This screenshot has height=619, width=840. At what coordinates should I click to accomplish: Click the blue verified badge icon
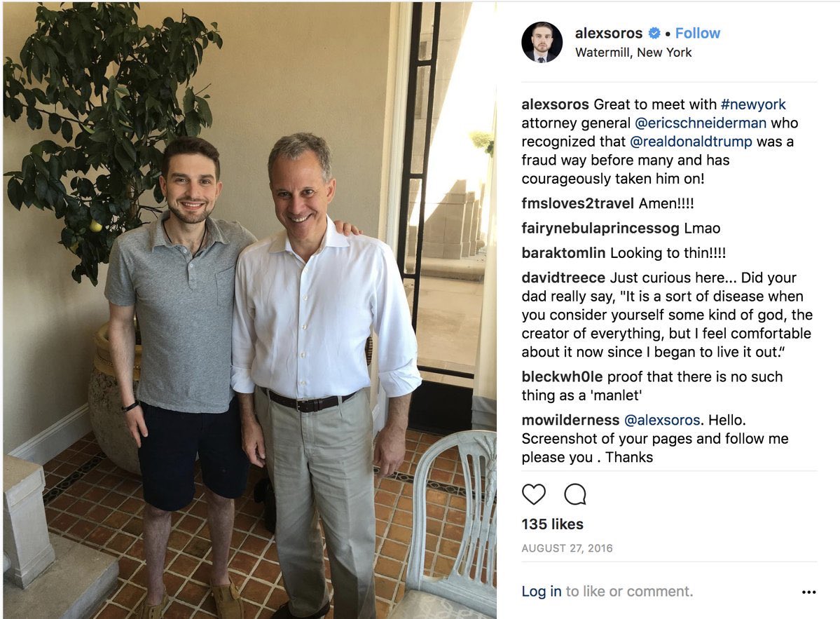[x=654, y=33]
